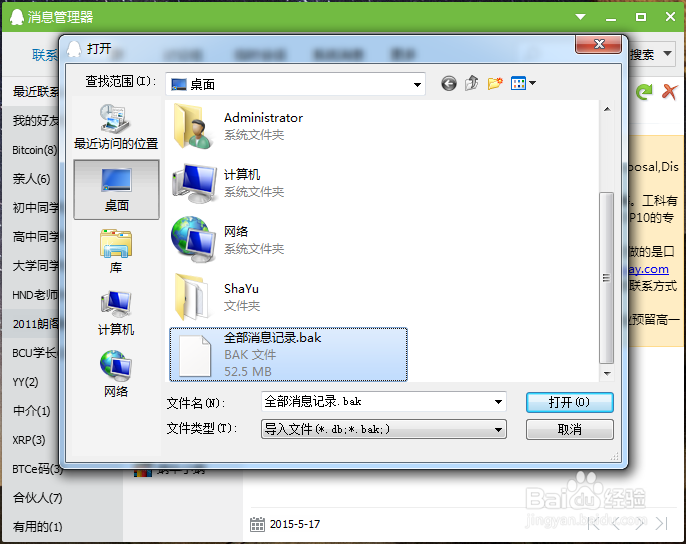Click the Back arrow in Open dialog toolbar
686x544 pixels.
coord(448,83)
